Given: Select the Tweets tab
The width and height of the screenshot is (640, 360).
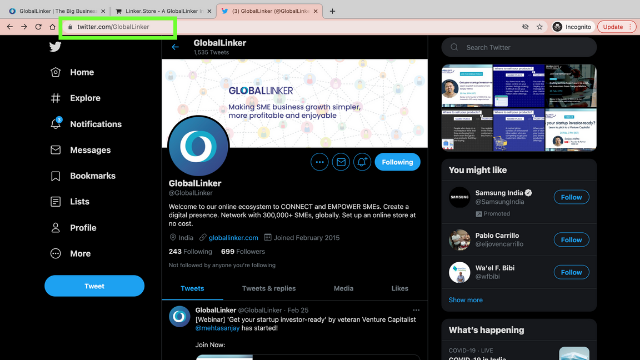Looking at the screenshot, I should [192, 289].
